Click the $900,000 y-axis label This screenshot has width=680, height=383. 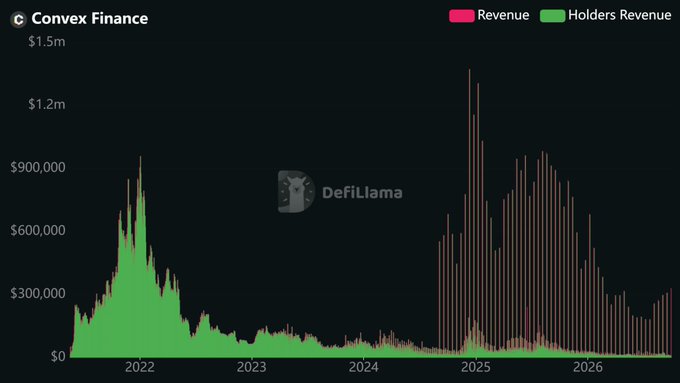[38, 167]
